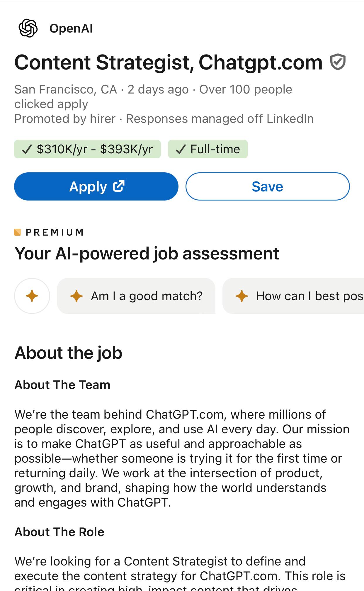Screen dimensions: 364x591
Task: Click the sparkle icon on the good match chip
Action: (77, 296)
